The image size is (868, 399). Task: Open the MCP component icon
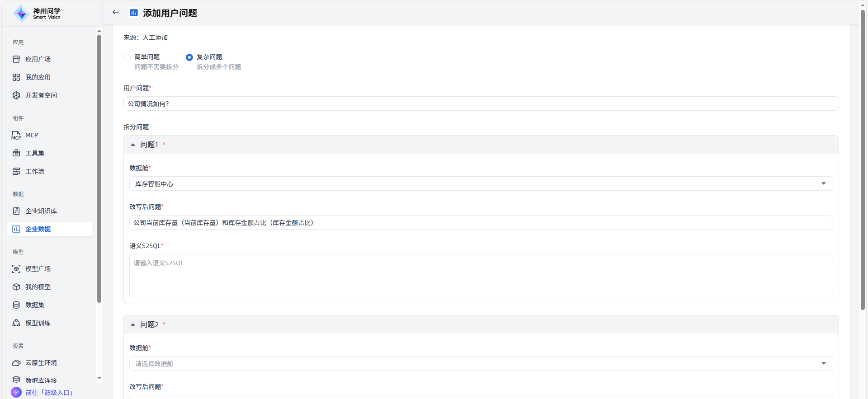(x=16, y=135)
